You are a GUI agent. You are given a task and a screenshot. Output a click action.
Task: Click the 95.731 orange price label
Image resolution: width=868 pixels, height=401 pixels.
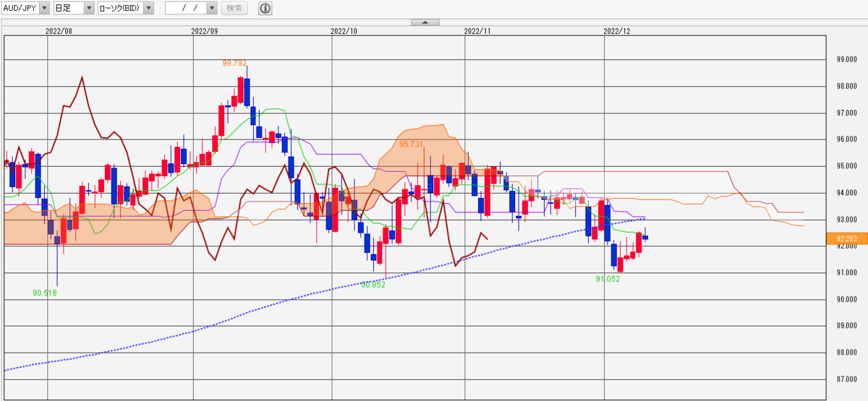click(x=411, y=145)
